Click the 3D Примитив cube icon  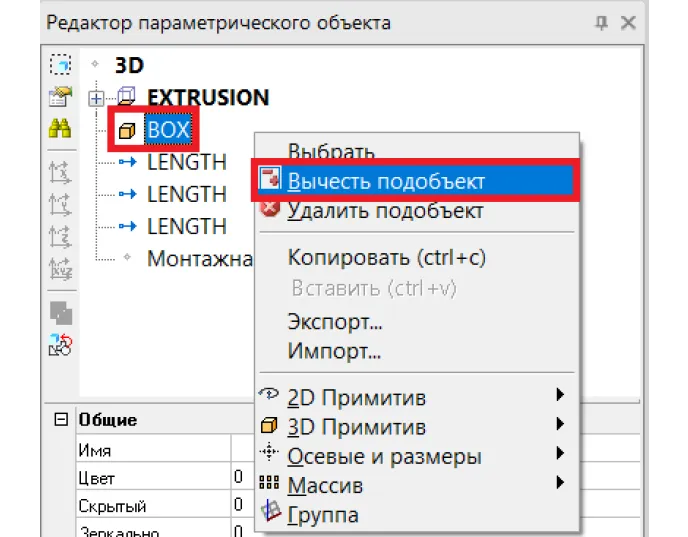[269, 425]
